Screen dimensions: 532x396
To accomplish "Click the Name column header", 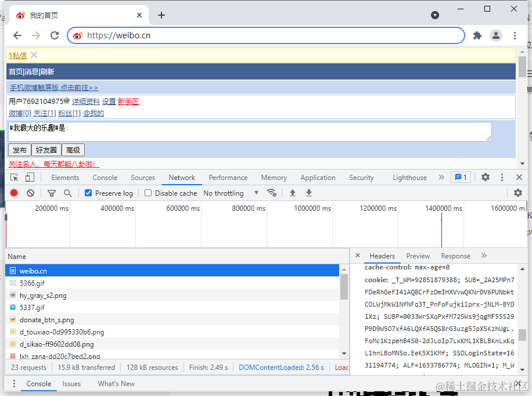I will click(x=177, y=257).
